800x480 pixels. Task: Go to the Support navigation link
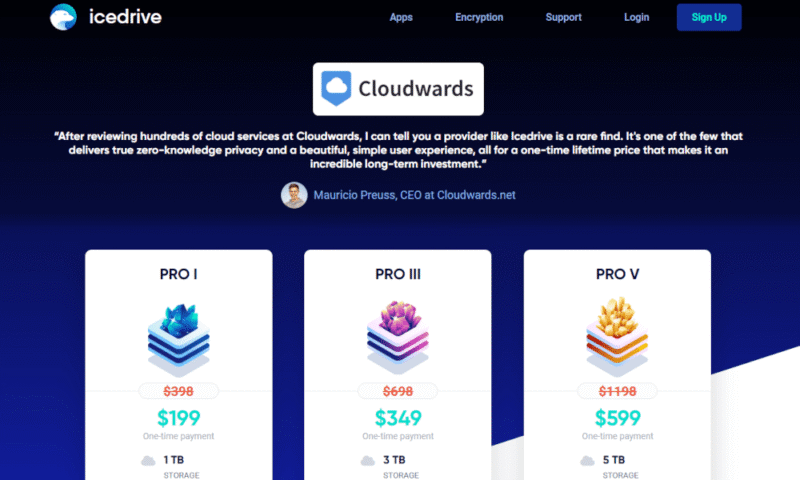click(563, 17)
